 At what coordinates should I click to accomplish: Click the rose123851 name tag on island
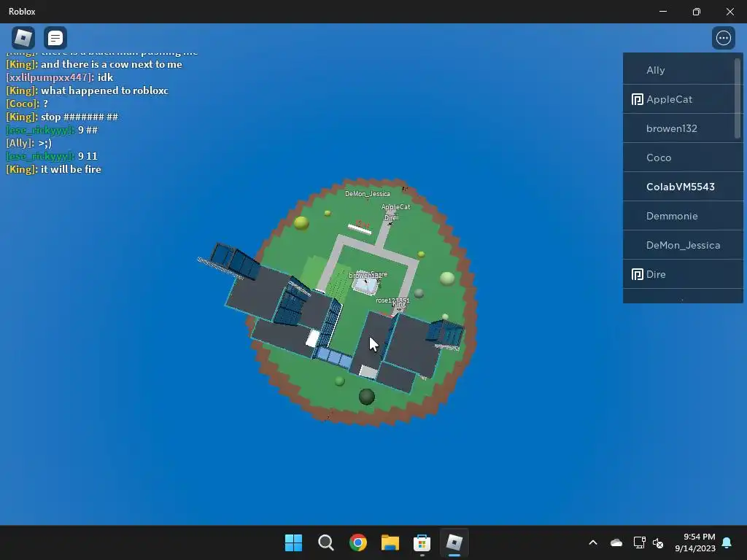pos(392,300)
